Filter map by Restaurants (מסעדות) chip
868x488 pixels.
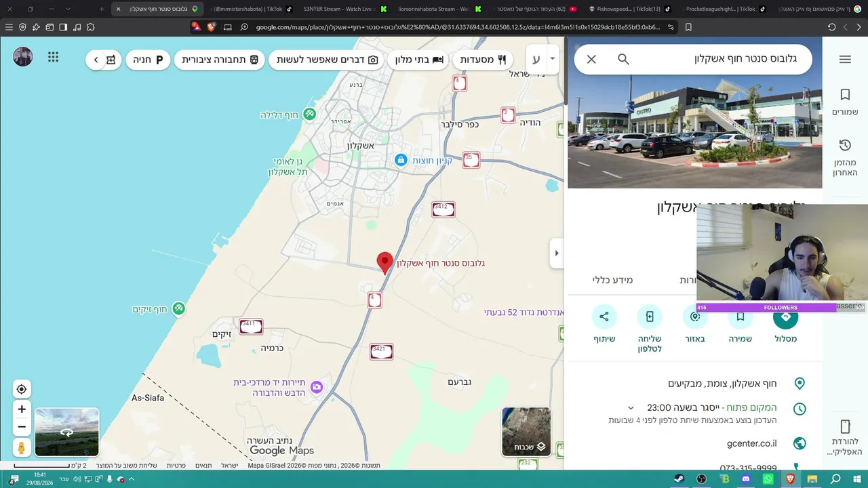tap(483, 60)
